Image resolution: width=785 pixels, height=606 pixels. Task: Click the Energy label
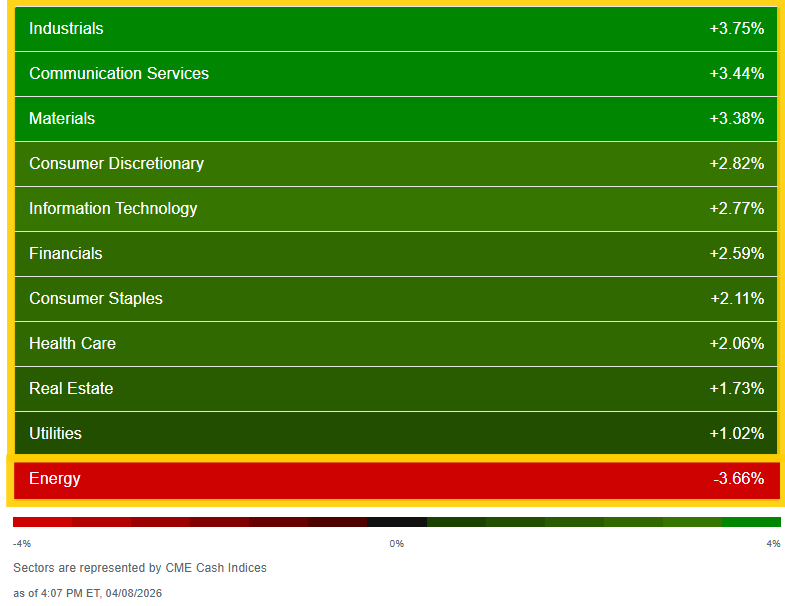55,479
